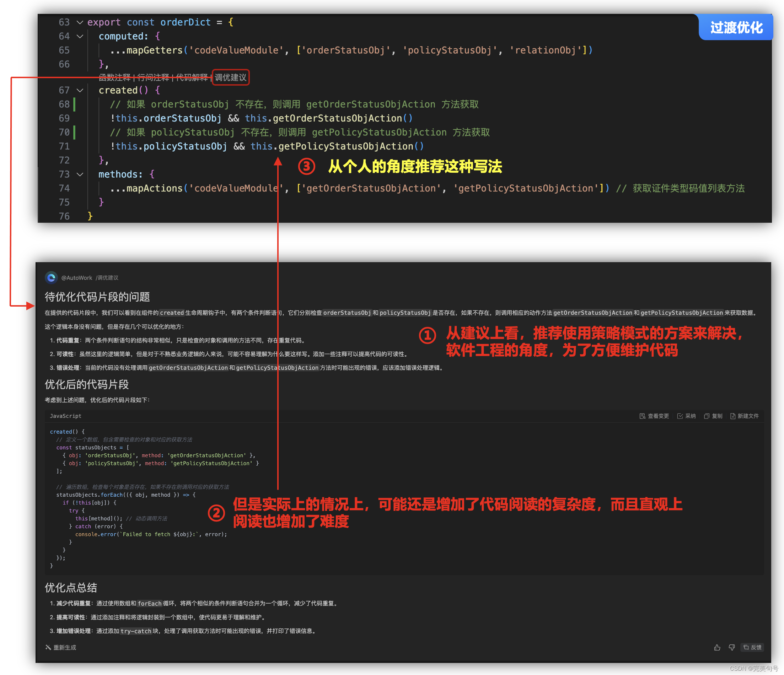Viewport: 784px width, 675px height.
Task: Click the thumbs down icon
Action: coord(732,647)
